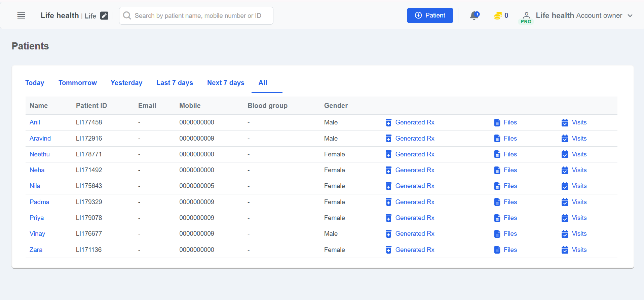The width and height of the screenshot is (644, 300).
Task: Open the notifications bell
Action: click(x=474, y=15)
